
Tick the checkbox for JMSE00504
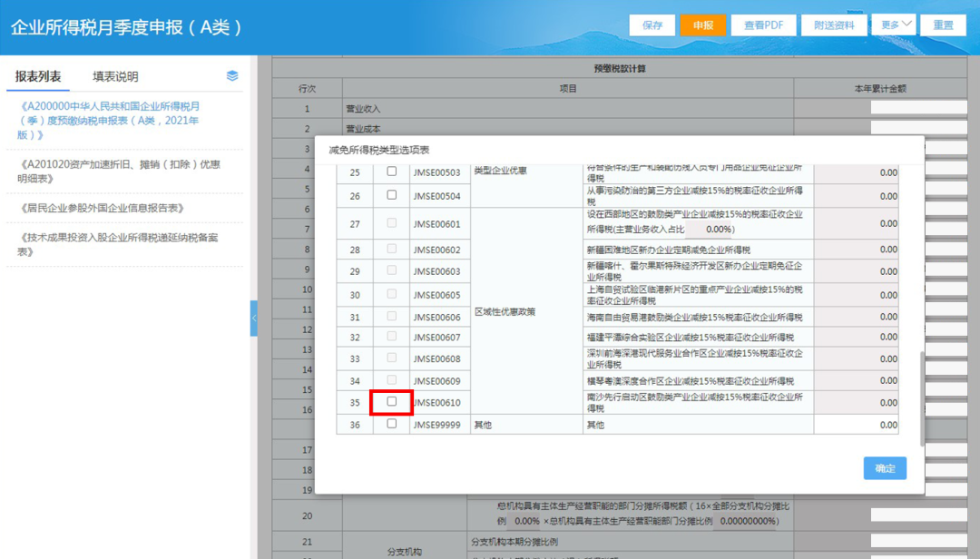391,195
